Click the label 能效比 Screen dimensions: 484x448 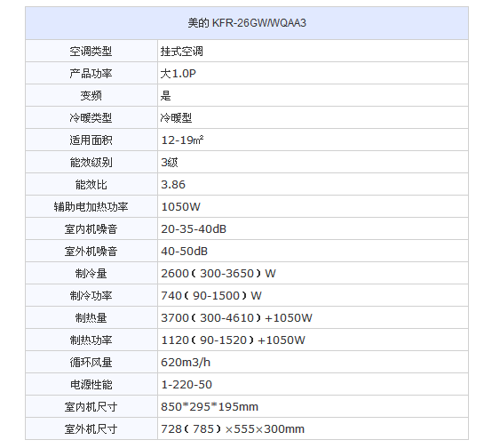click(91, 185)
